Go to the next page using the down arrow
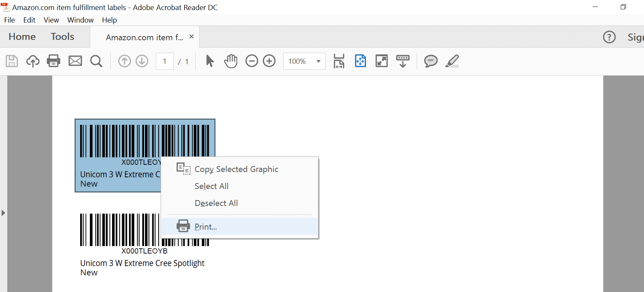This screenshot has width=644, height=292. point(142,61)
